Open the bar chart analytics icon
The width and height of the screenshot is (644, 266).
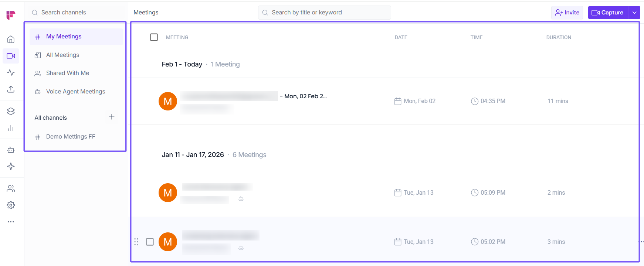click(x=11, y=128)
